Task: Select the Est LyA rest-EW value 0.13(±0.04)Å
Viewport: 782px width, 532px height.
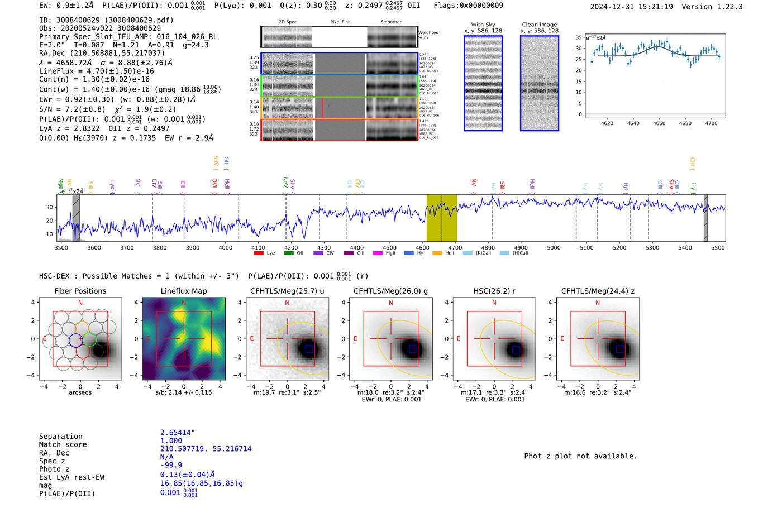Action: tap(188, 475)
